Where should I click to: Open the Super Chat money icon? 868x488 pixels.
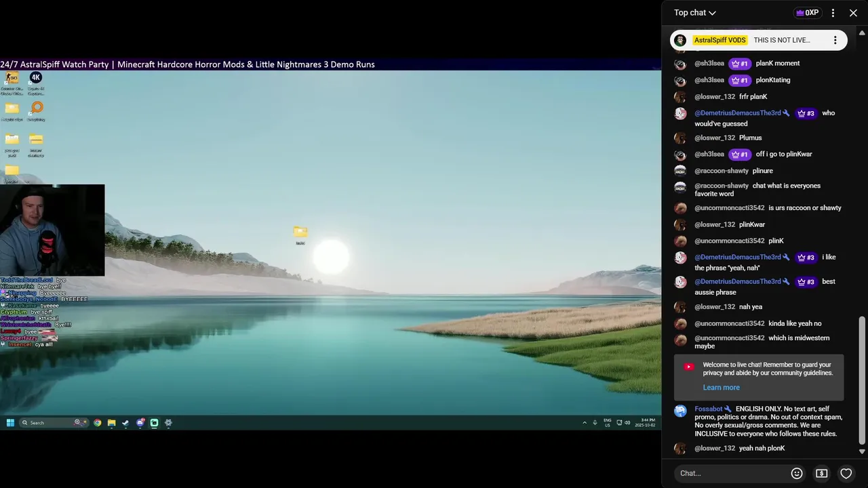pos(821,473)
